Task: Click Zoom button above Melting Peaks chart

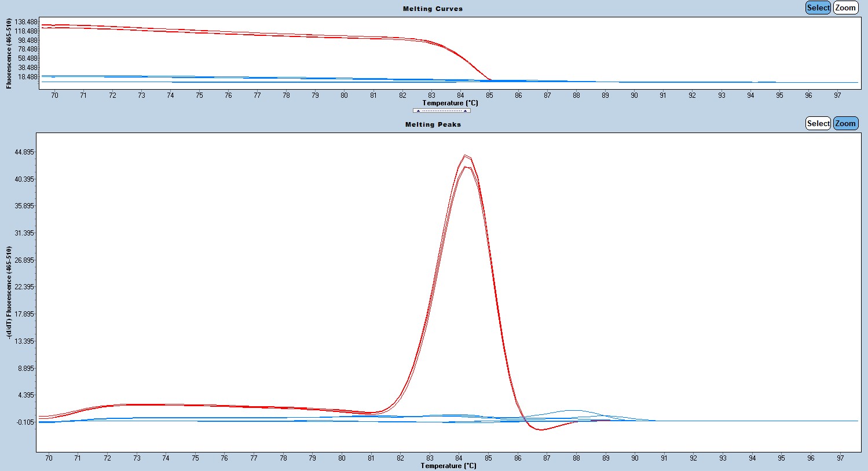Action: 845,123
